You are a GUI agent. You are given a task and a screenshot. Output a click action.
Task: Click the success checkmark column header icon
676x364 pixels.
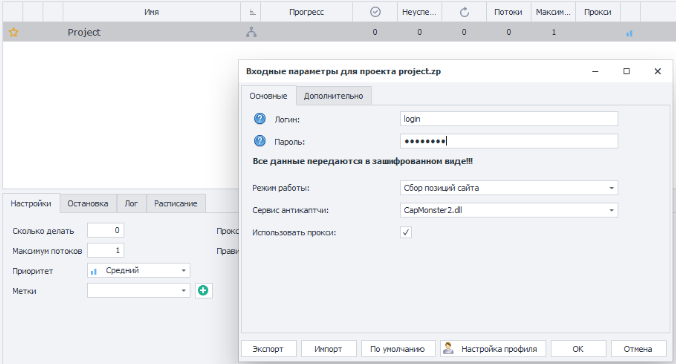(375, 12)
